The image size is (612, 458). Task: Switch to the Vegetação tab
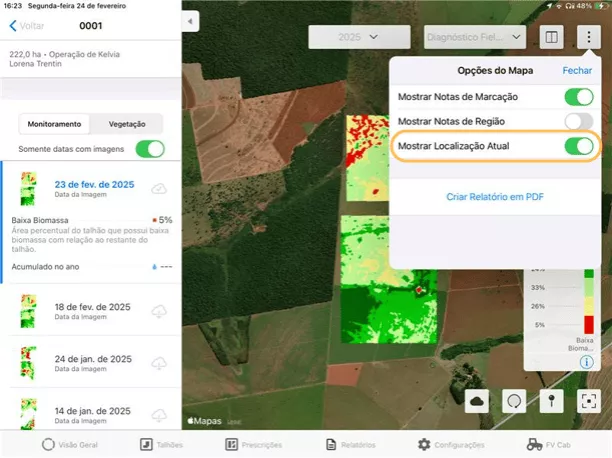(x=127, y=124)
